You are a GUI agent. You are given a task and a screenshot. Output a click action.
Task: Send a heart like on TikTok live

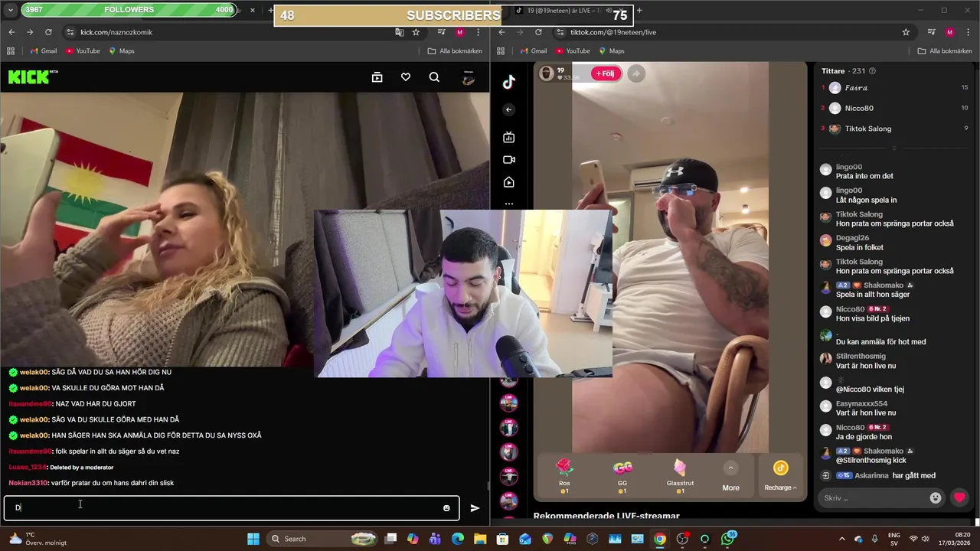(x=959, y=497)
